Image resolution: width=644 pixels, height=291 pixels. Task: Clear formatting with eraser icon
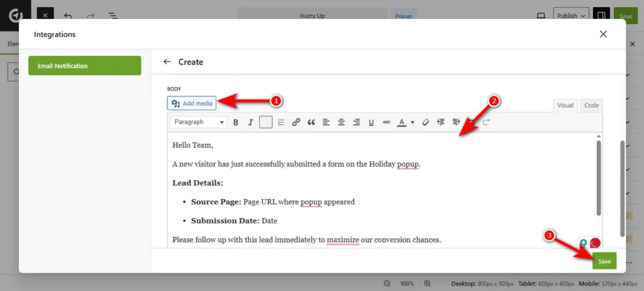[425, 122]
